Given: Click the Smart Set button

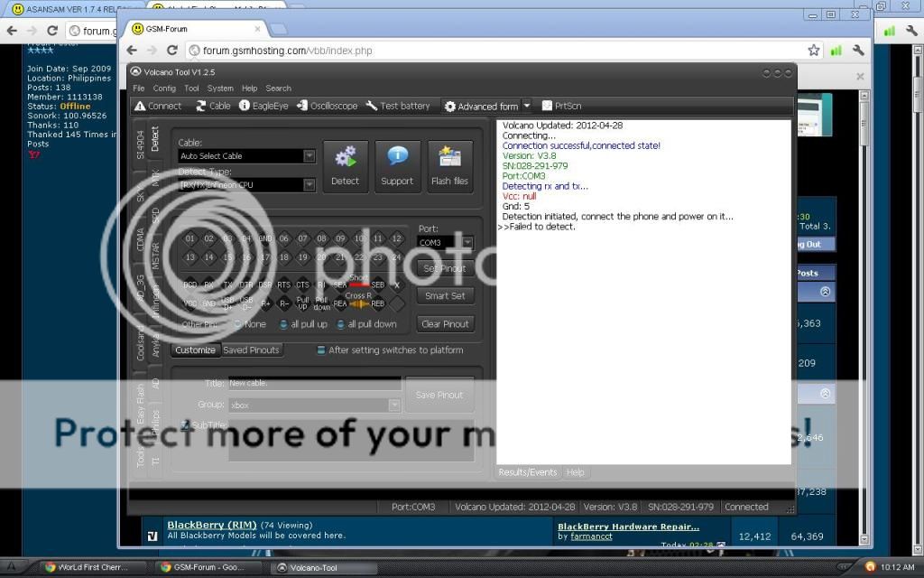Looking at the screenshot, I should (446, 295).
